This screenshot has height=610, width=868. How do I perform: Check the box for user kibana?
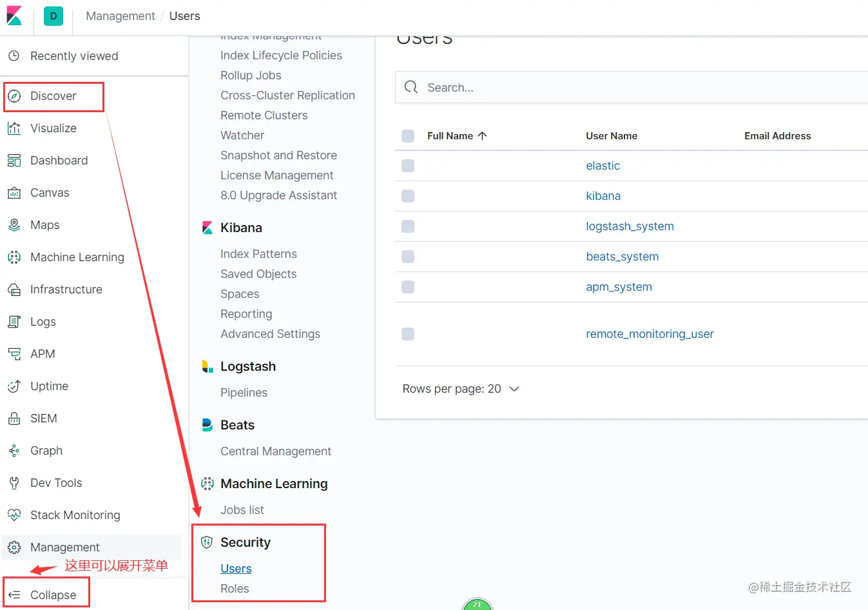408,196
